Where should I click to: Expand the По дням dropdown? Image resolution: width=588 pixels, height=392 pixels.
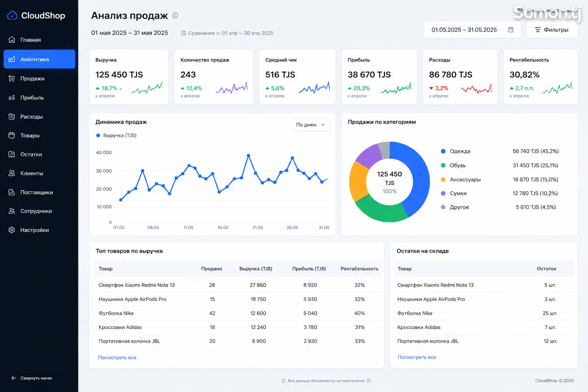(311, 125)
